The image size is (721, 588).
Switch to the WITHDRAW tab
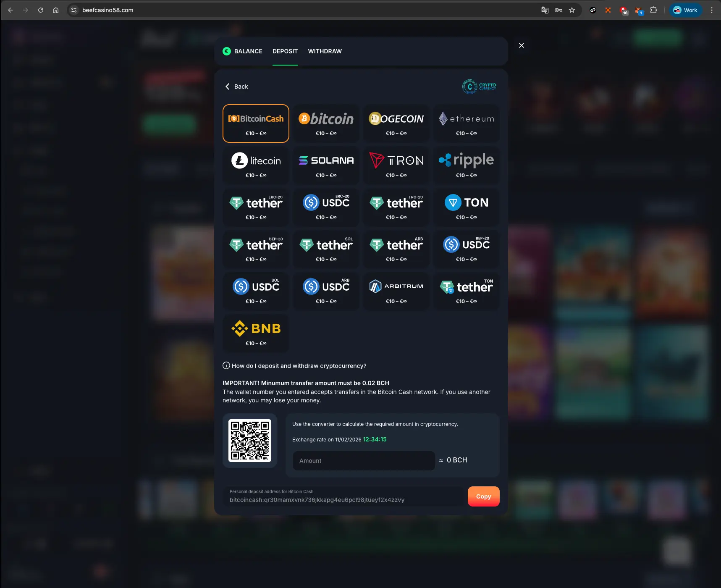coord(325,51)
